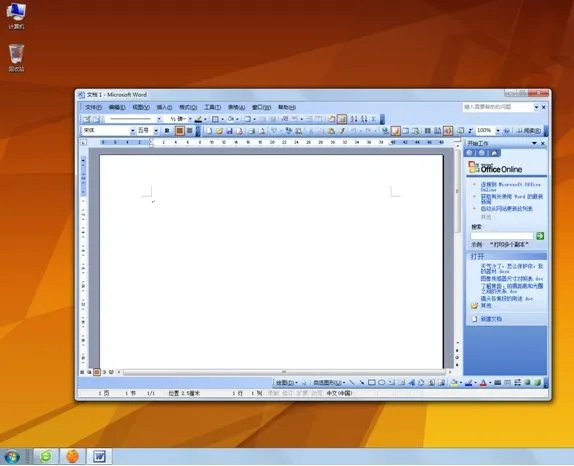Select the Arrow drawing tool
Viewport: 574px width, 466px height.
pos(362,383)
